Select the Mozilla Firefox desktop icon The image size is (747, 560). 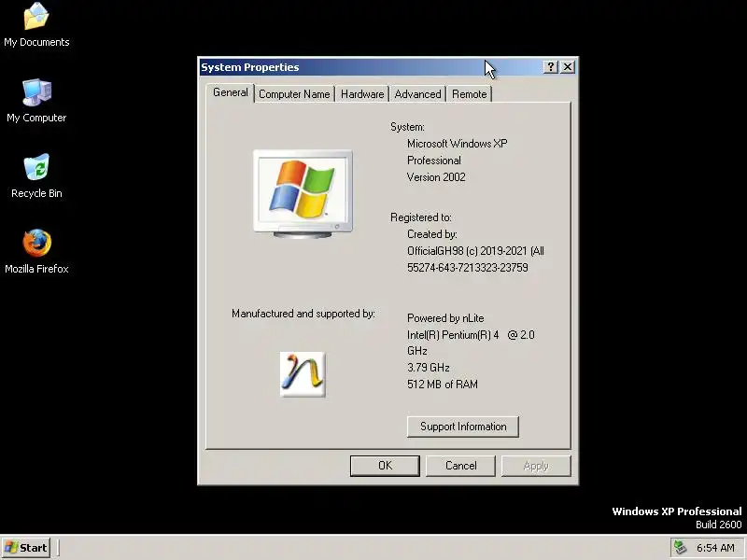coord(36,251)
